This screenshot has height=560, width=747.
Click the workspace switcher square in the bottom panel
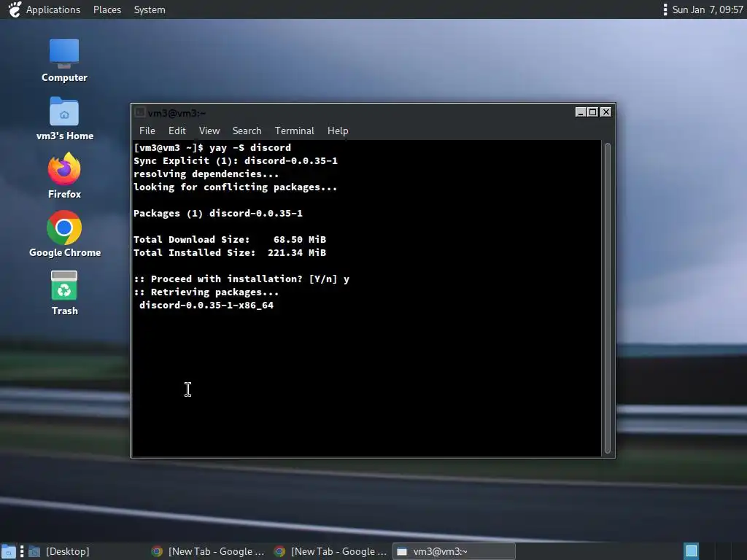point(692,551)
